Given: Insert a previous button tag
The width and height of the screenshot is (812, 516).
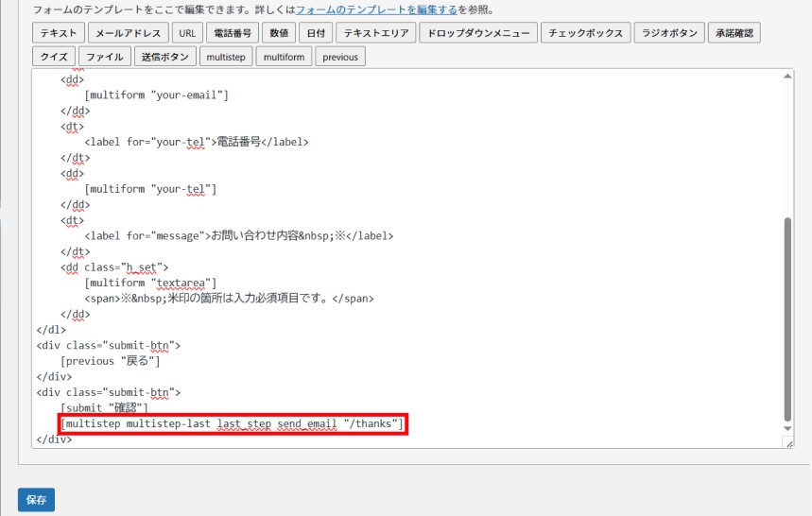Looking at the screenshot, I should pyautogui.click(x=340, y=57).
